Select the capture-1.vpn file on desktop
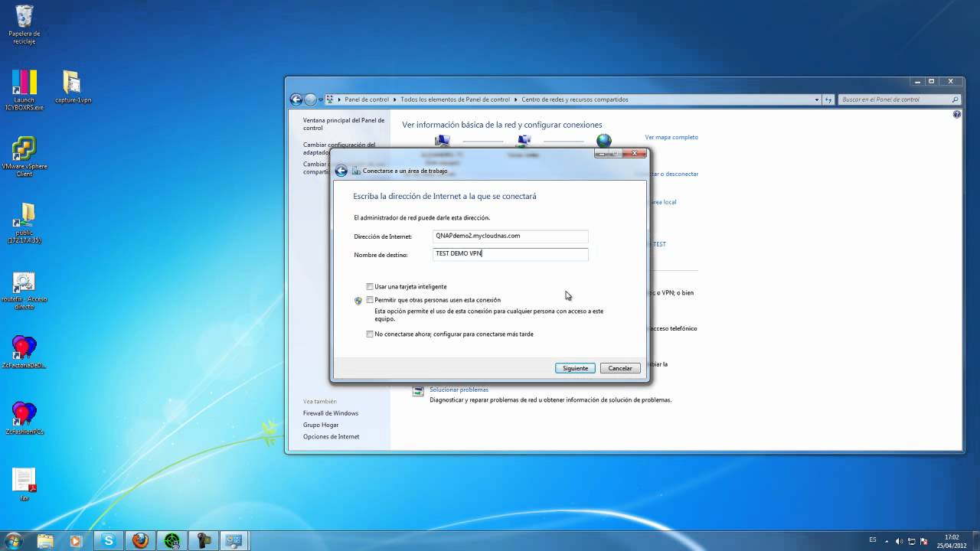980x551 pixels. point(73,87)
